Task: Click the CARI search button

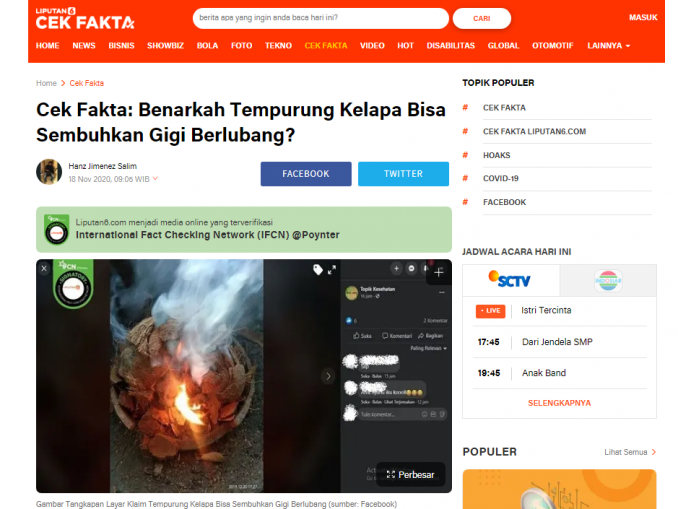Action: tap(482, 19)
